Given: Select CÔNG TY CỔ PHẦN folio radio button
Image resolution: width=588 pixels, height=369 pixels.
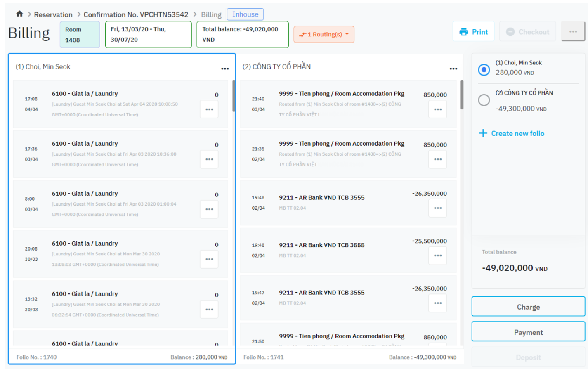Looking at the screenshot, I should point(484,100).
